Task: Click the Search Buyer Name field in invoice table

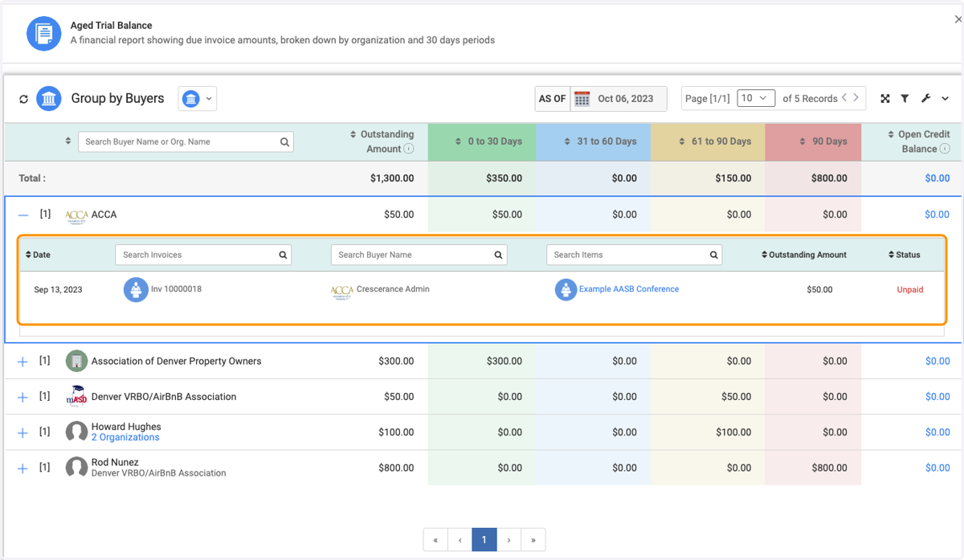Action: [419, 255]
